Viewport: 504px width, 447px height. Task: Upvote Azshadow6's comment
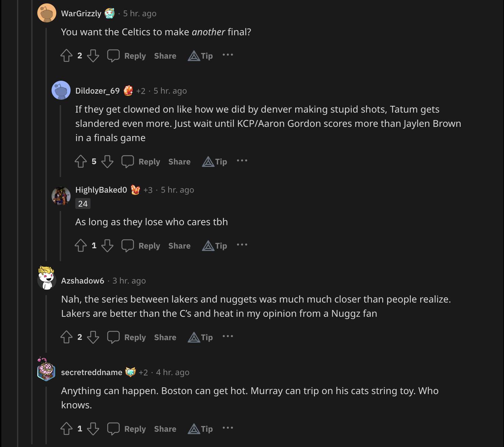click(66, 337)
